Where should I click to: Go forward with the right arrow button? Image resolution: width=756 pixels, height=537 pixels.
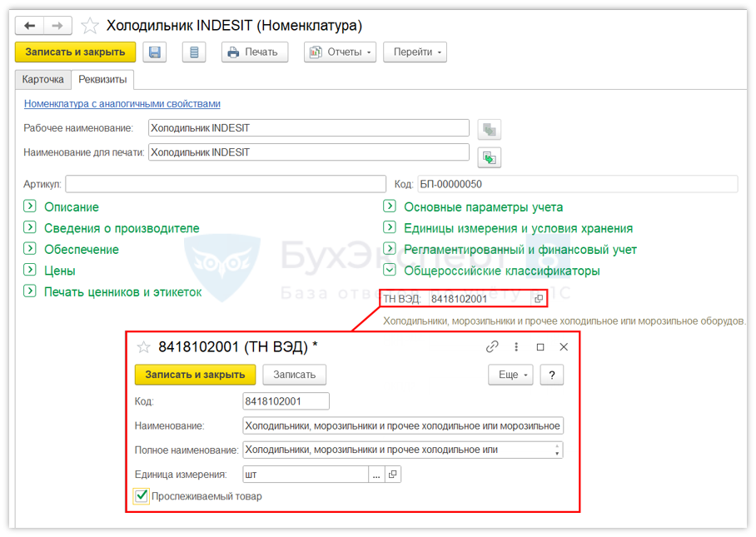coord(57,26)
